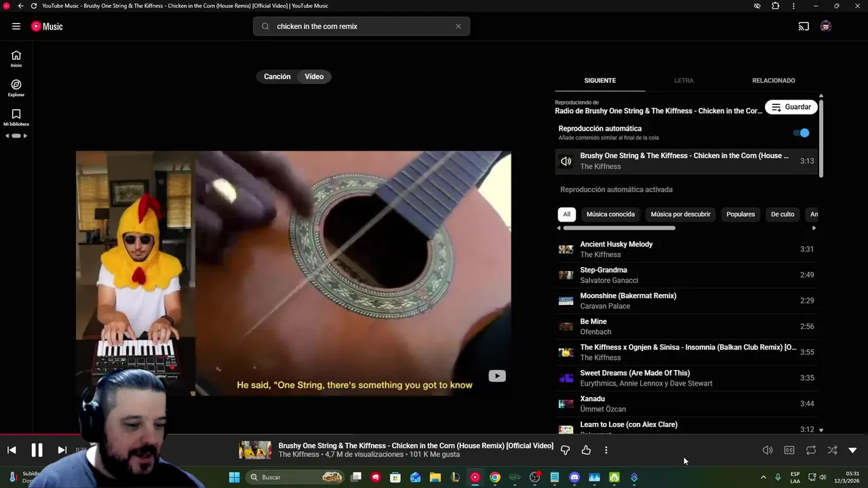Click The Kiffness artist link in player bar
Image resolution: width=868 pixels, height=488 pixels.
(298, 455)
